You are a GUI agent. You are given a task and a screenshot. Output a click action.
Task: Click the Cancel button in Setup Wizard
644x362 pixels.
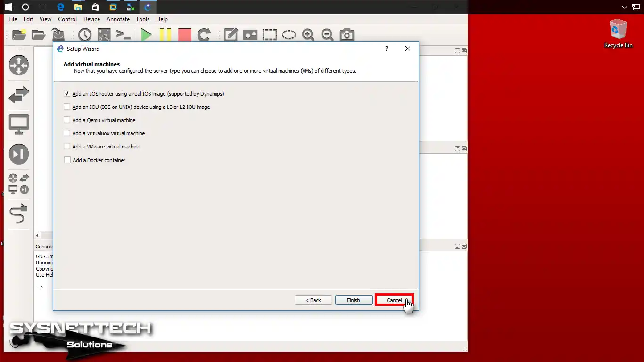coord(394,300)
